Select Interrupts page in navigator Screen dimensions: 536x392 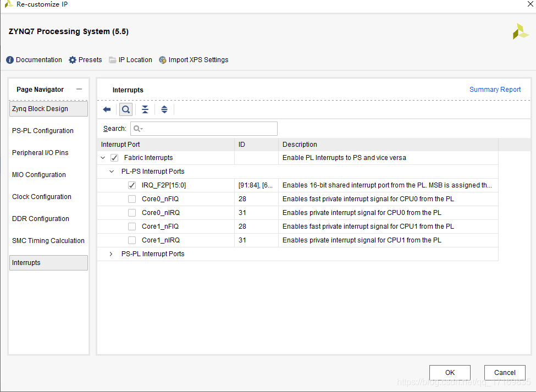point(48,262)
